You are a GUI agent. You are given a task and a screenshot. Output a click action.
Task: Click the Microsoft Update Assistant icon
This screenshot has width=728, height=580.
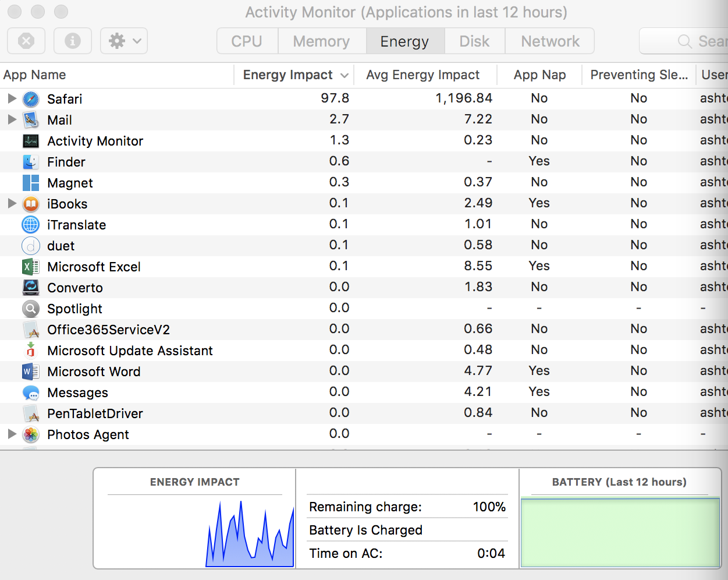31,351
